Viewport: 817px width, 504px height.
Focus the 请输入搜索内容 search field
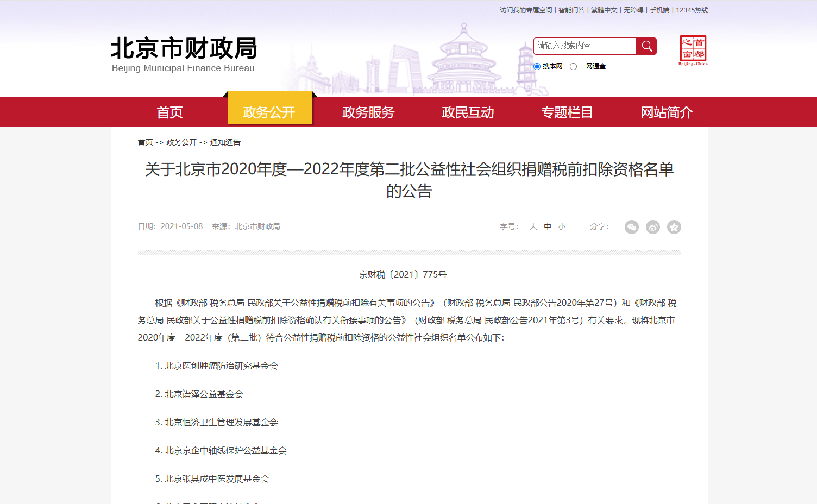click(585, 46)
